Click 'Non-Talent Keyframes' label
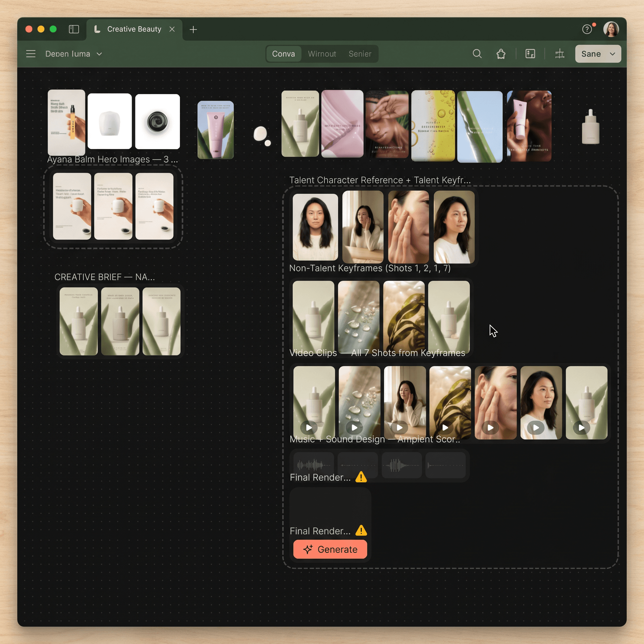The height and width of the screenshot is (644, 644). 370,268
